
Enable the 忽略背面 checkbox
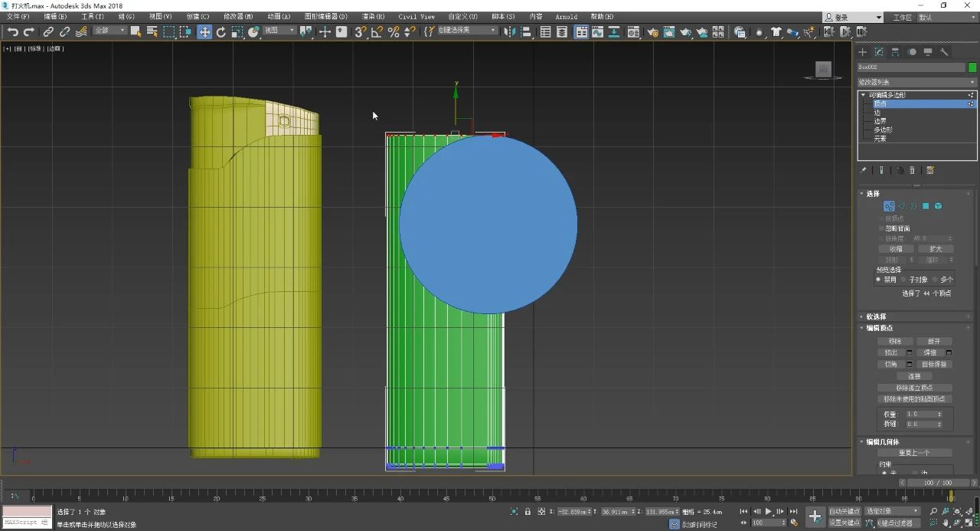880,228
